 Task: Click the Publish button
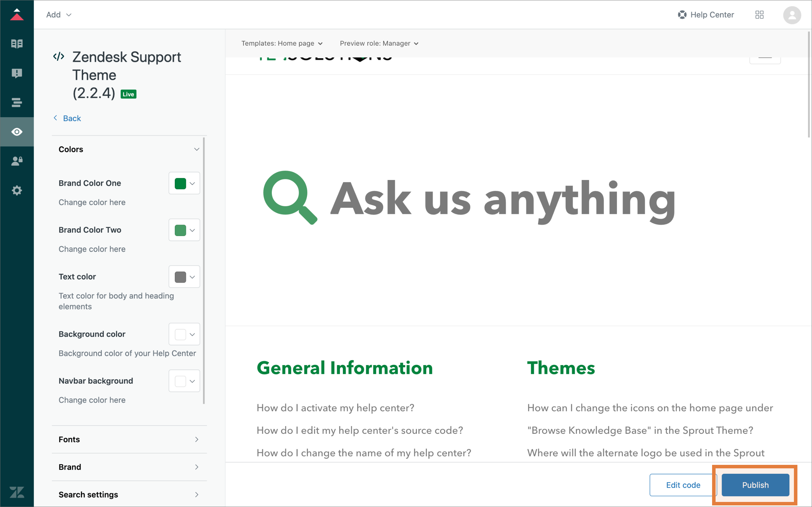(755, 485)
